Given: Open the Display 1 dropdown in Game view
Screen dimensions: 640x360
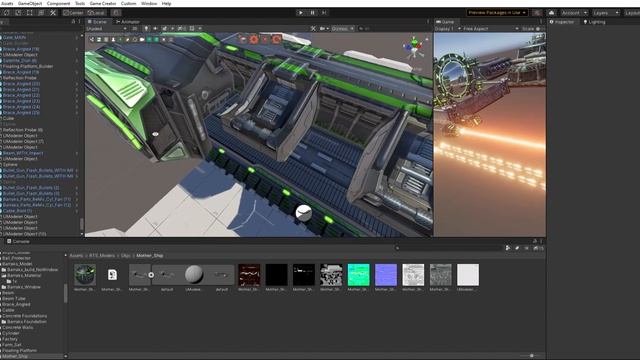Looking at the screenshot, I should click(x=447, y=29).
